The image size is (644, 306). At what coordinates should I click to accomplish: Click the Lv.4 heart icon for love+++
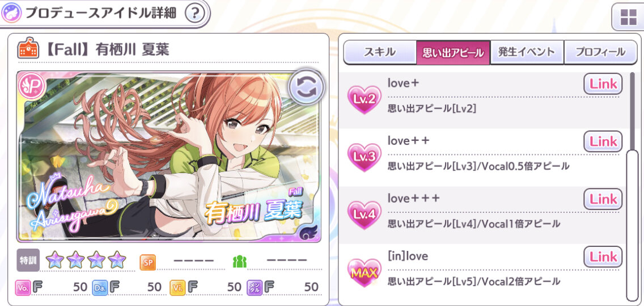364,215
